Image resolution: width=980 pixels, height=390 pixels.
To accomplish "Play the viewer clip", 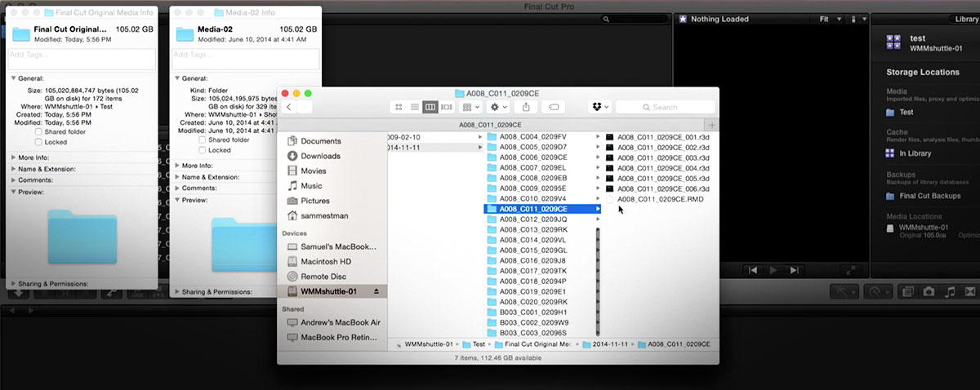I will tap(773, 270).
